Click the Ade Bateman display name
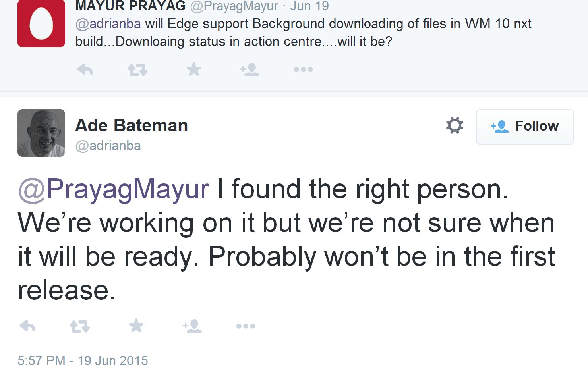Image resolution: width=588 pixels, height=370 pixels. [x=132, y=125]
